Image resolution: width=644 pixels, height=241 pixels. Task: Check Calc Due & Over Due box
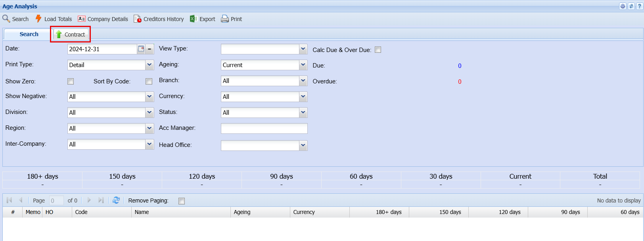click(378, 50)
